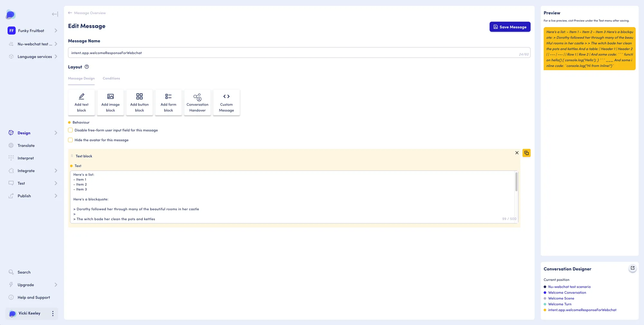The image size is (644, 325).
Task: Click the yellow message preview bubble
Action: (x=590, y=49)
